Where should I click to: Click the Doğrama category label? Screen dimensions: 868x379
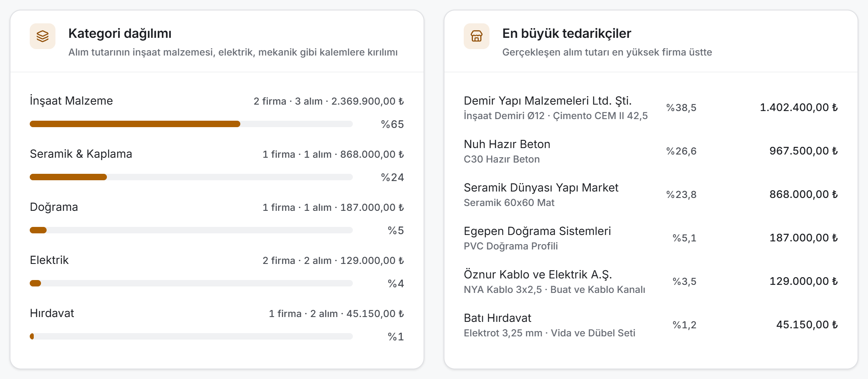54,207
